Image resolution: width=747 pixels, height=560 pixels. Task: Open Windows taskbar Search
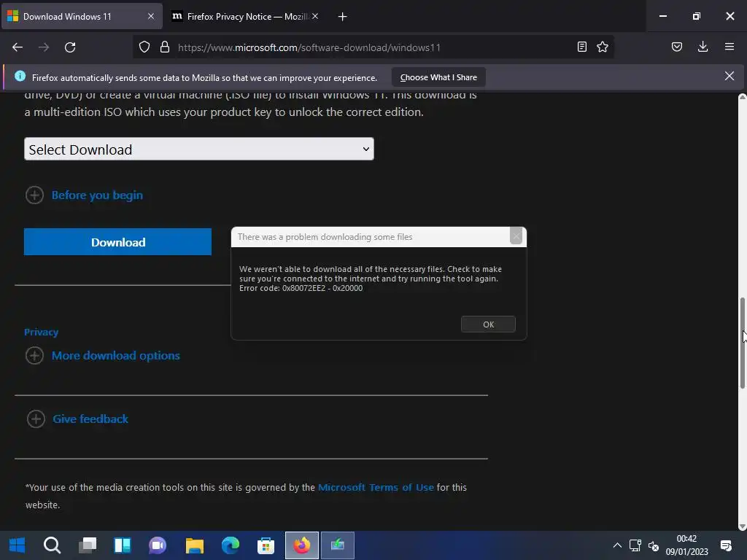tap(52, 545)
